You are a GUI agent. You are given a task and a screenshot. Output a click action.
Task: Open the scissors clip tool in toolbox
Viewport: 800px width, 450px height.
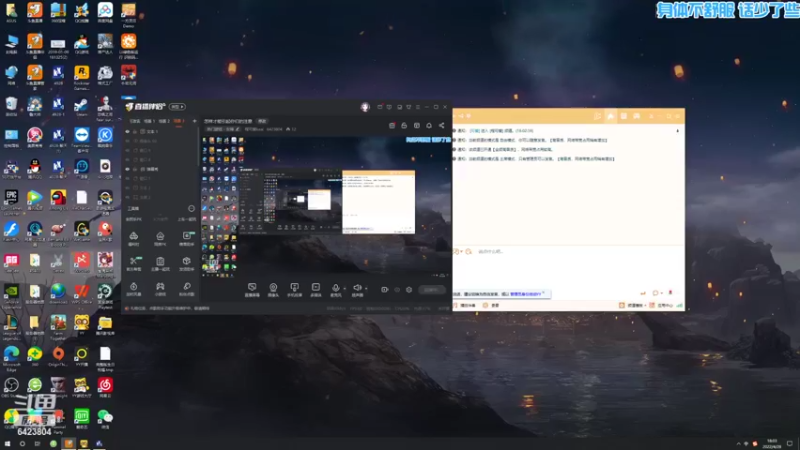pyautogui.click(x=134, y=261)
